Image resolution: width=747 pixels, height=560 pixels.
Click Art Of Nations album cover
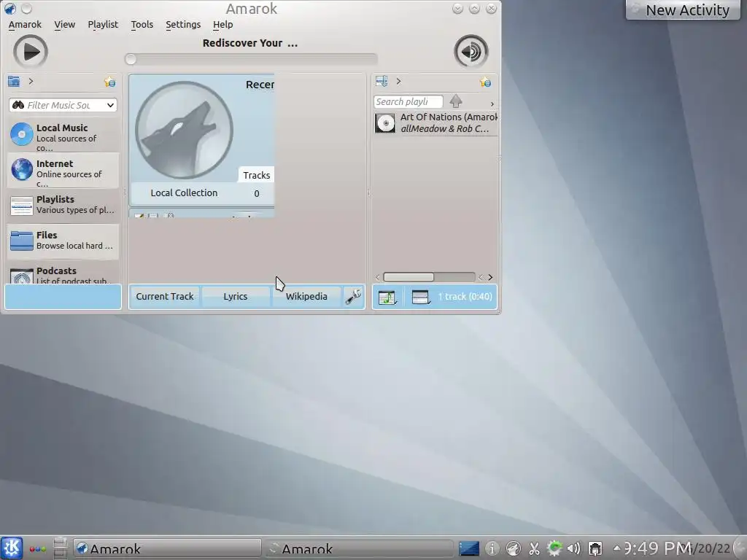[x=385, y=123]
